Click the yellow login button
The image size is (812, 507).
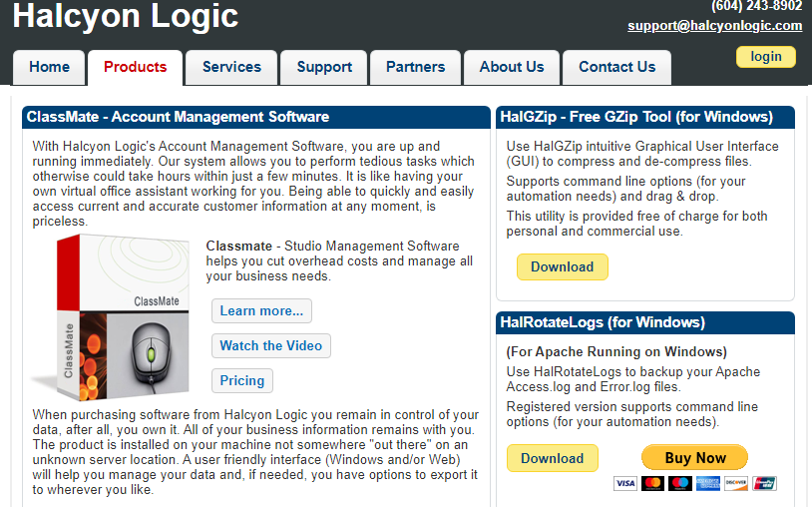pyautogui.click(x=766, y=57)
